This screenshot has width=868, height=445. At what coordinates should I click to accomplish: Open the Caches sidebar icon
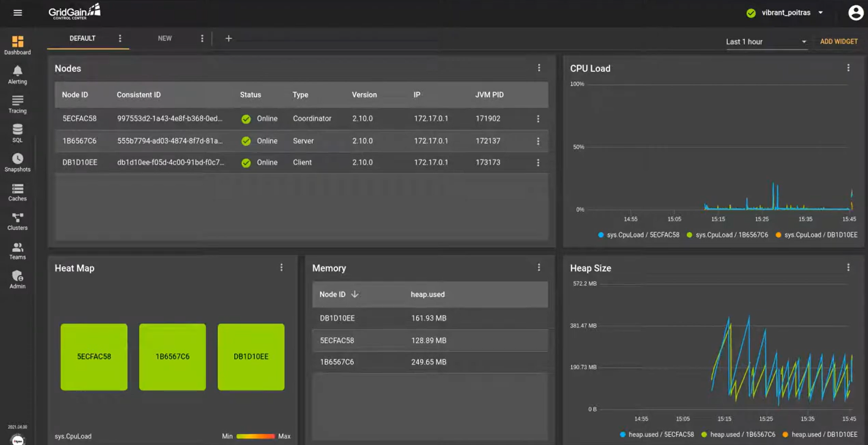(17, 191)
